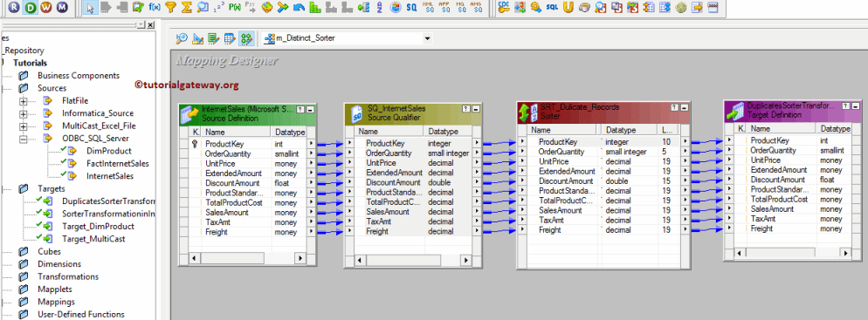Image resolution: width=868 pixels, height=320 pixels.
Task: Open the Business Components folder
Action: [x=78, y=76]
